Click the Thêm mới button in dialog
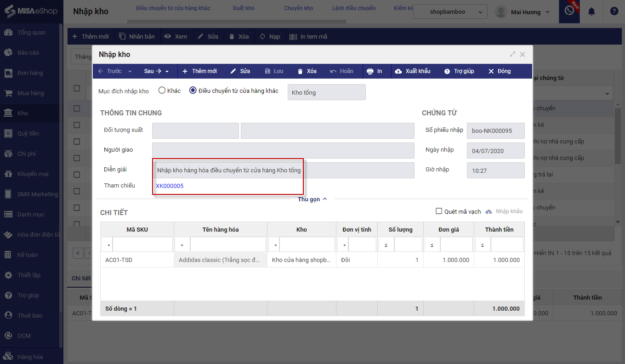 (199, 71)
